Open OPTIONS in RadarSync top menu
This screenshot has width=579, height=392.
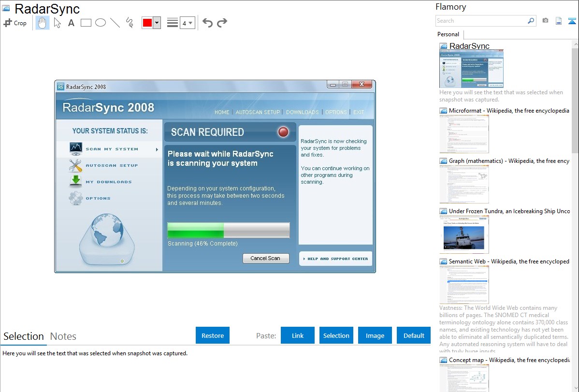(336, 112)
